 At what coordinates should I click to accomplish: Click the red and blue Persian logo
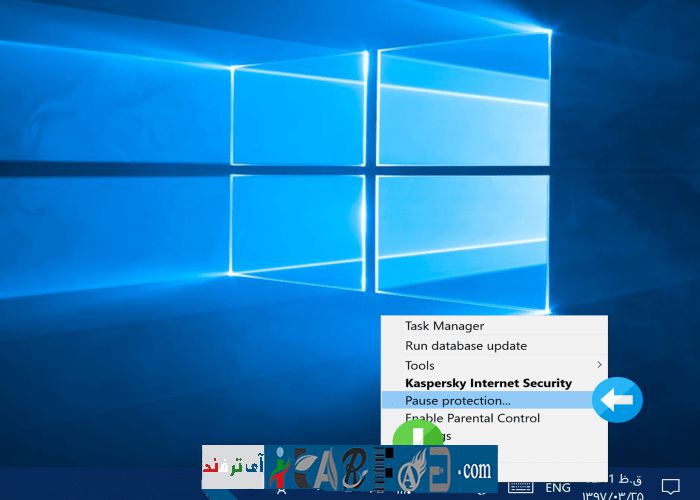coord(232,467)
